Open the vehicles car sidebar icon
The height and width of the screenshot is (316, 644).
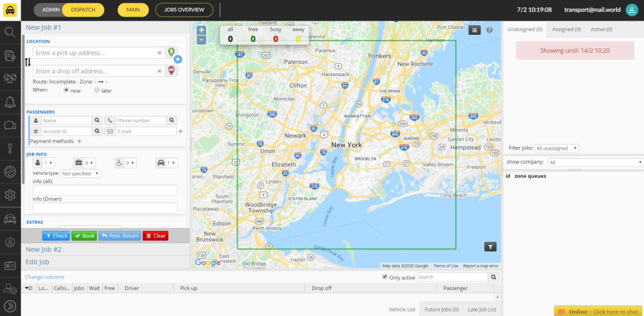10,219
